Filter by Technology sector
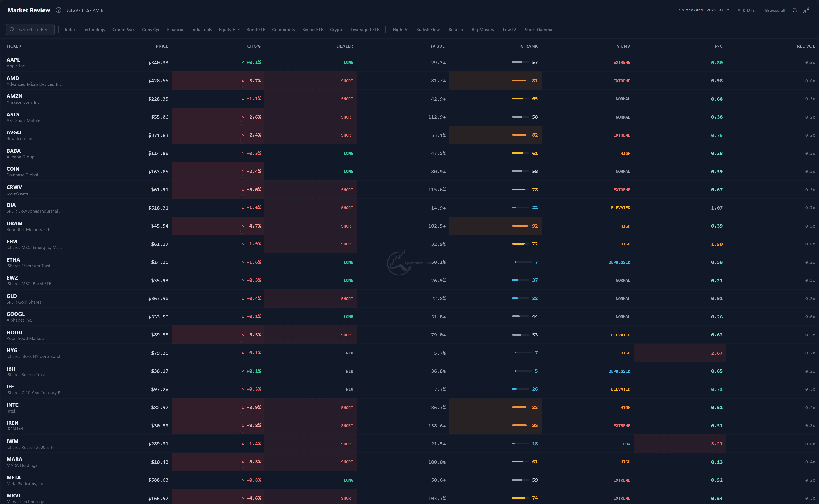The image size is (819, 504). [94, 29]
